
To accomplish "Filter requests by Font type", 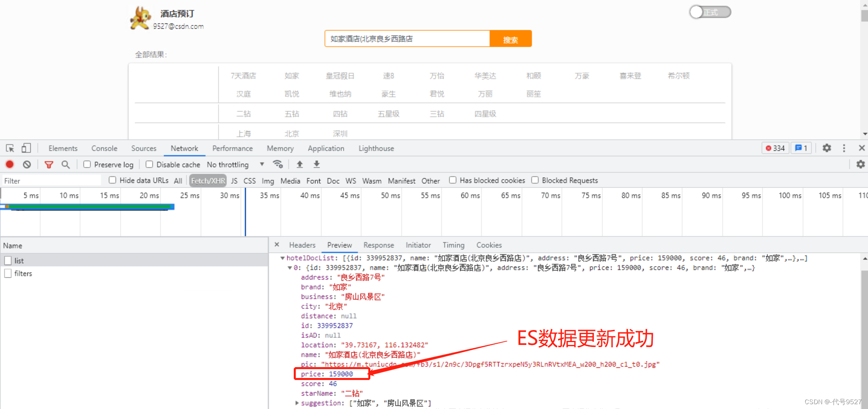I will coord(314,181).
